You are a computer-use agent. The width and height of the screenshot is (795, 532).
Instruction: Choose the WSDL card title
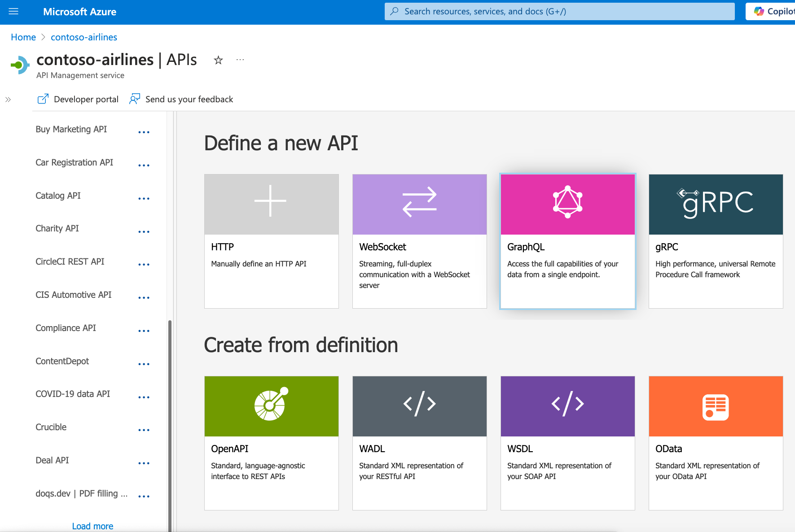520,449
